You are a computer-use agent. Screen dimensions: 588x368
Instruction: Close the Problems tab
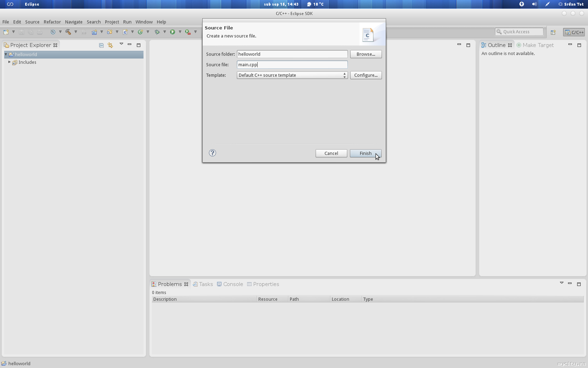(186, 284)
